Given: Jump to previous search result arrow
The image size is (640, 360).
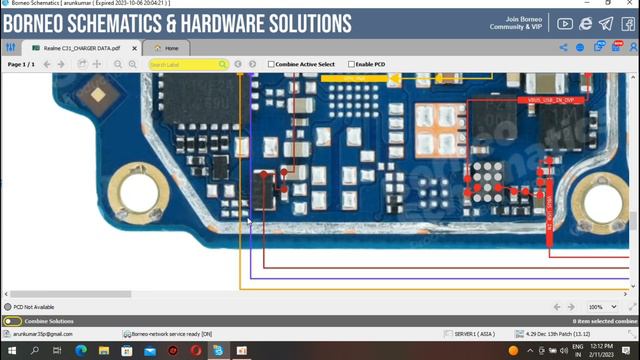Looking at the screenshot, I should [238, 64].
